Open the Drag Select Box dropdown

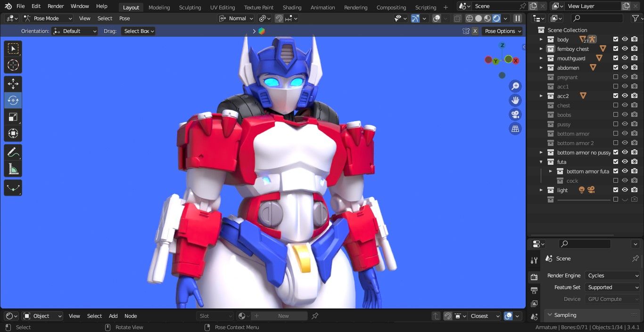point(138,31)
